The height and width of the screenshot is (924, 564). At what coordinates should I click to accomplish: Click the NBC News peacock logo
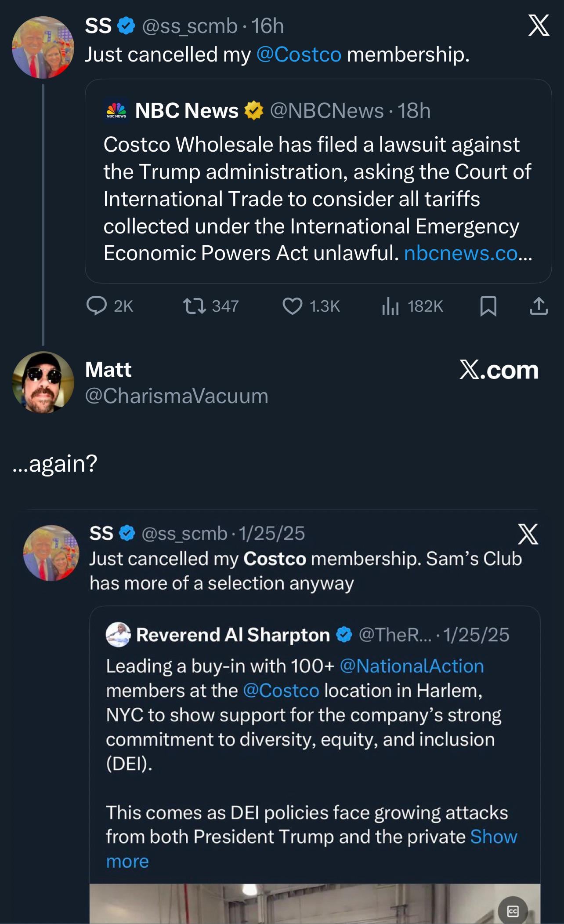tap(116, 110)
